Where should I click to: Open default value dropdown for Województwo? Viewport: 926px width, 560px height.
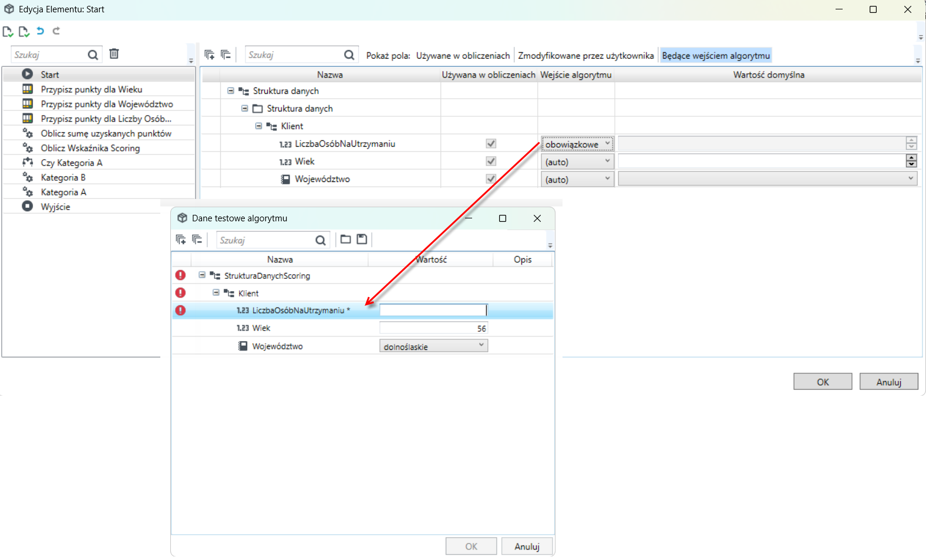click(x=767, y=179)
